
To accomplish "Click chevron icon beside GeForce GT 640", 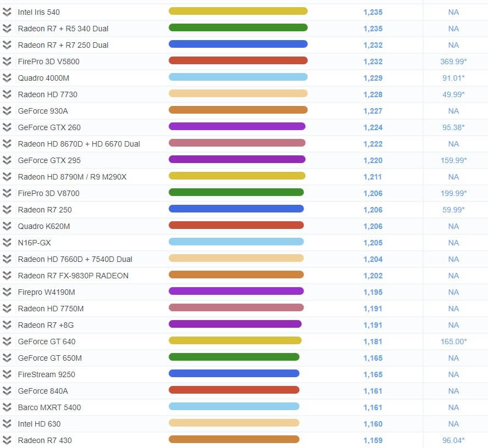I will click(7, 341).
